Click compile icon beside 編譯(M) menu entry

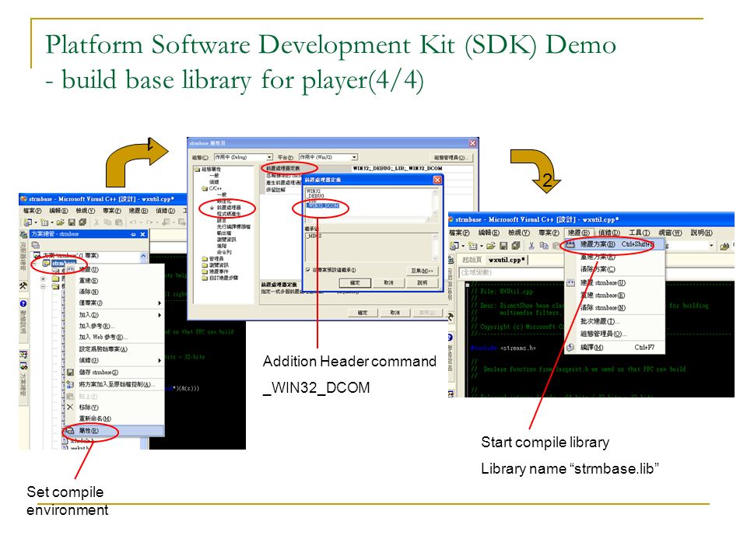570,348
